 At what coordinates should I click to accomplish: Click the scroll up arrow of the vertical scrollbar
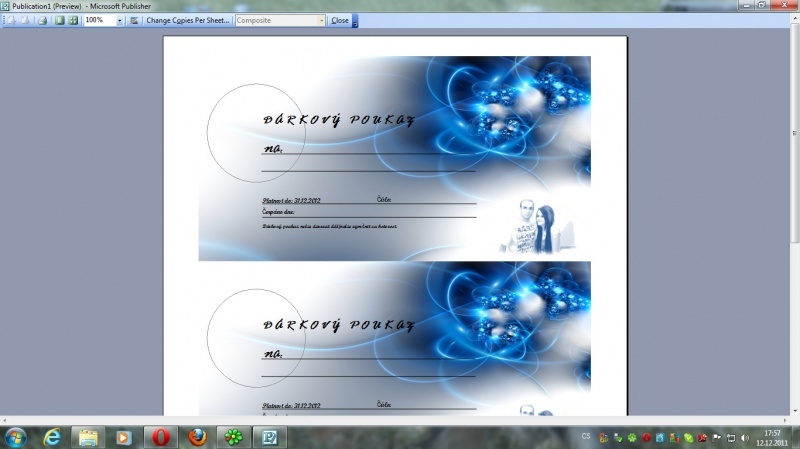click(x=794, y=34)
